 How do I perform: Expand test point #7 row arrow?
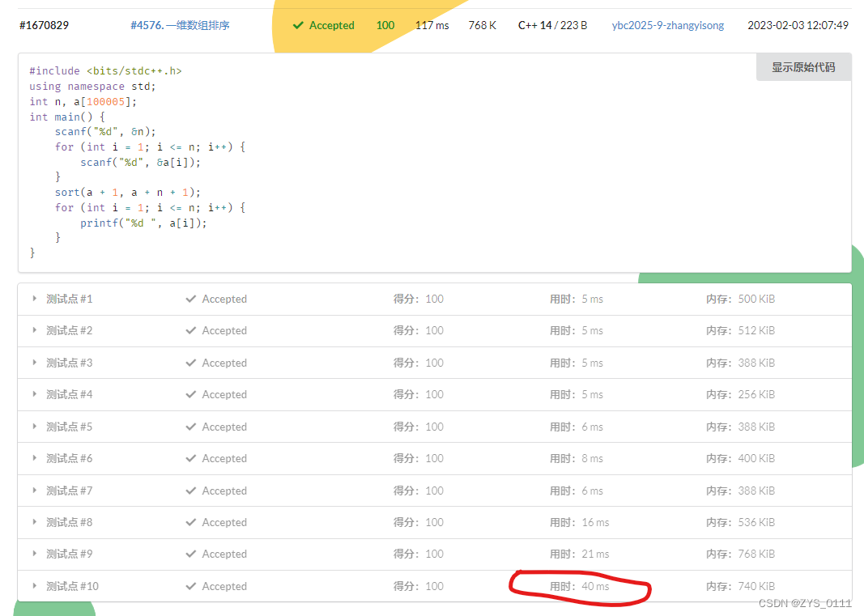point(34,491)
